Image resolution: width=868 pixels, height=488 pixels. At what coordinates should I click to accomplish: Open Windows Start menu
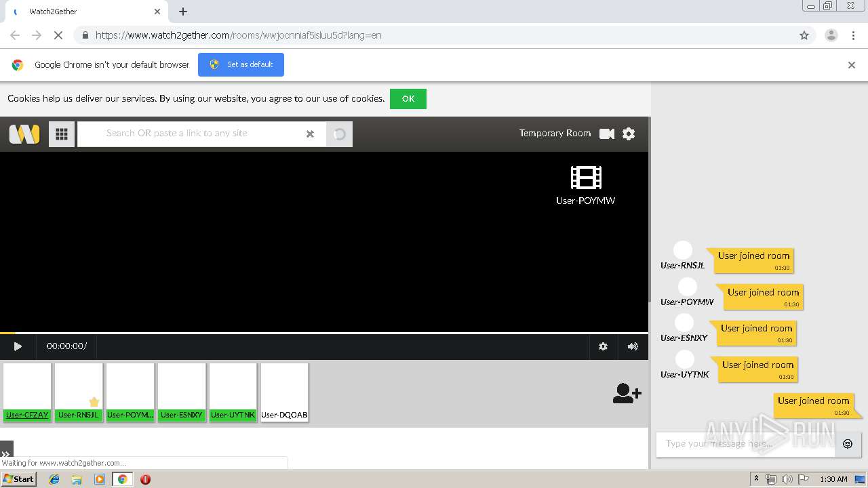pyautogui.click(x=18, y=479)
